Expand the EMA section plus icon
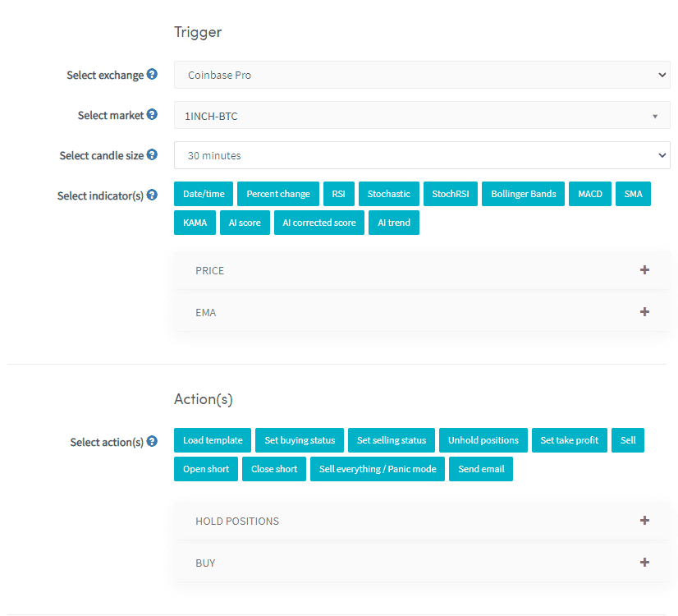 [x=644, y=312]
